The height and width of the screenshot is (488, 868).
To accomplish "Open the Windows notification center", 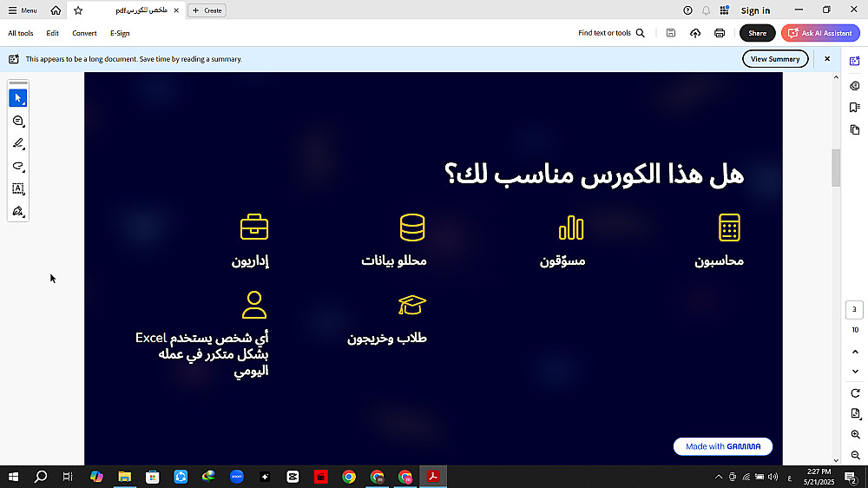I will coord(851,477).
